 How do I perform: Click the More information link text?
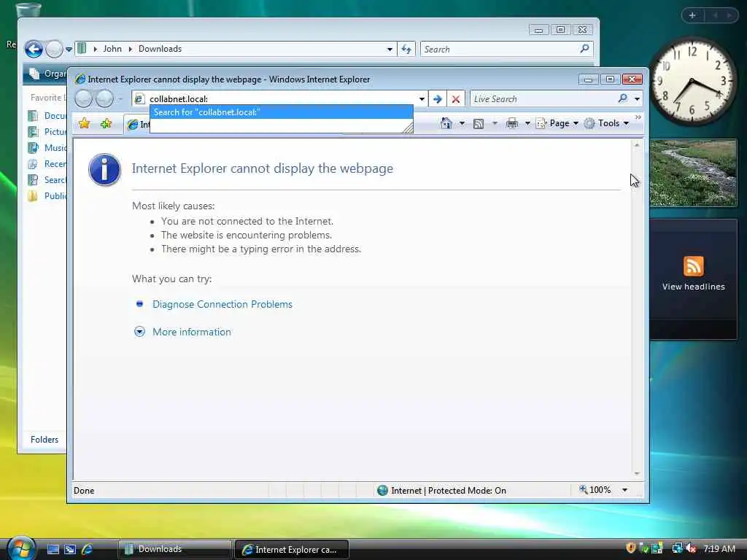[192, 332]
